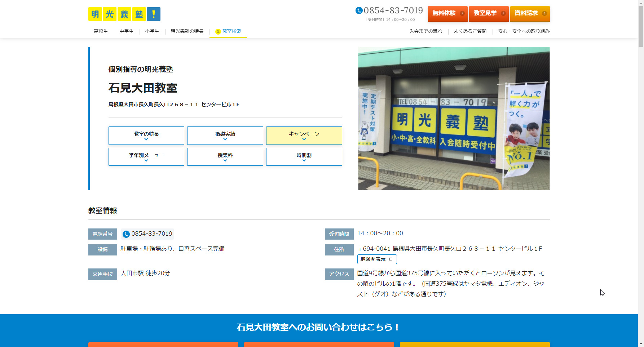
Task: Jump to 指導実績 section
Action: click(x=225, y=135)
